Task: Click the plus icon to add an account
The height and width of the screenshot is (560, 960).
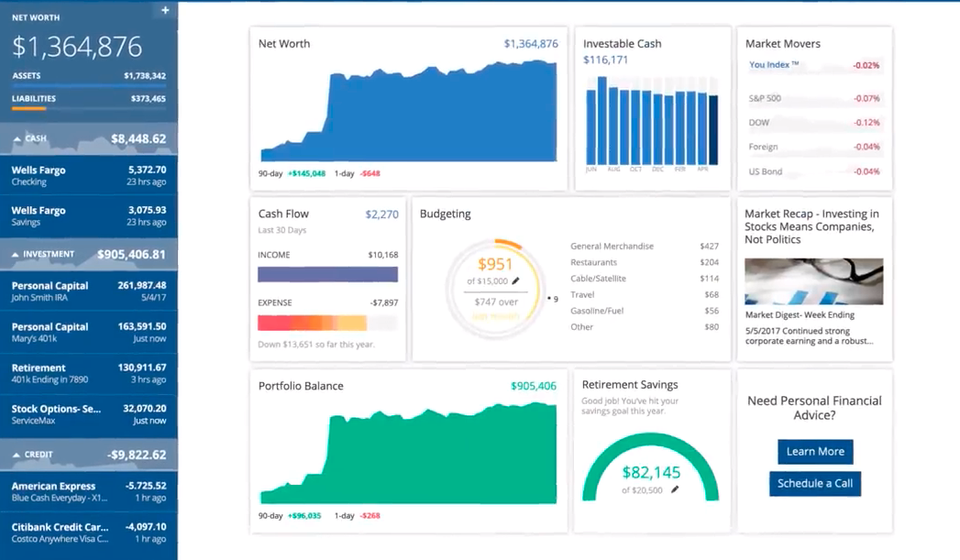Action: [x=165, y=11]
